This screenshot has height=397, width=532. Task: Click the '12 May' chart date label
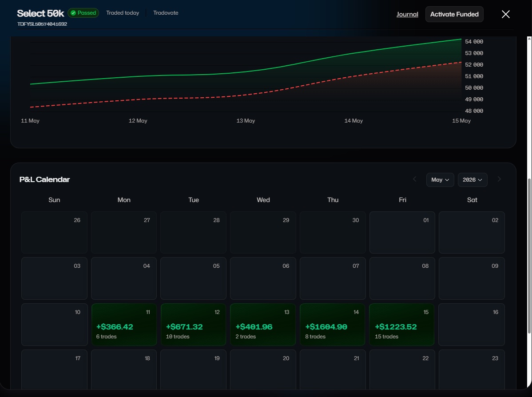pyautogui.click(x=138, y=121)
